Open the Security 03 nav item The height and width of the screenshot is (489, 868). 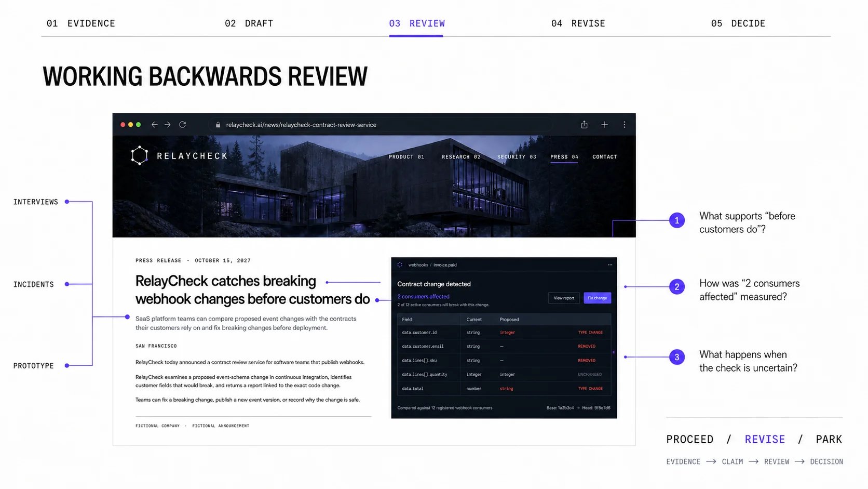coord(517,156)
